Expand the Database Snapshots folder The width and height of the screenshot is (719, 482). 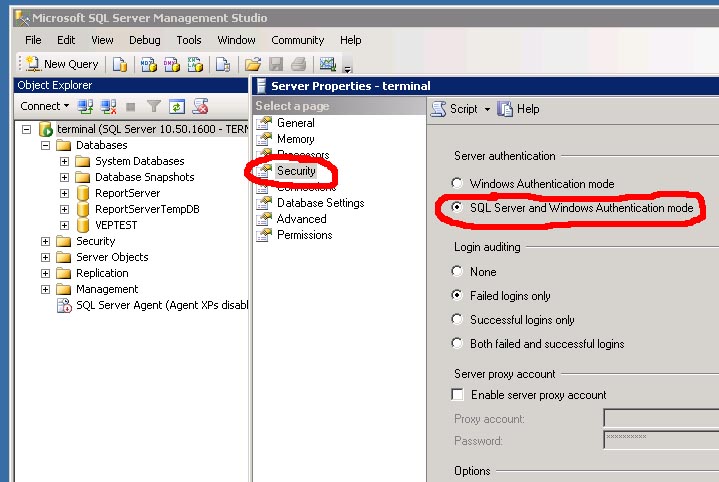click(x=64, y=177)
